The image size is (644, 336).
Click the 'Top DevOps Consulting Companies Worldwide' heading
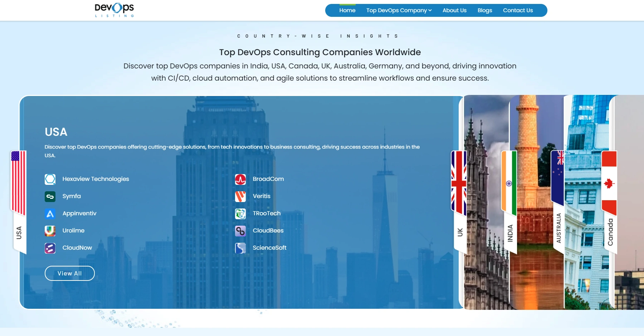[x=320, y=52]
